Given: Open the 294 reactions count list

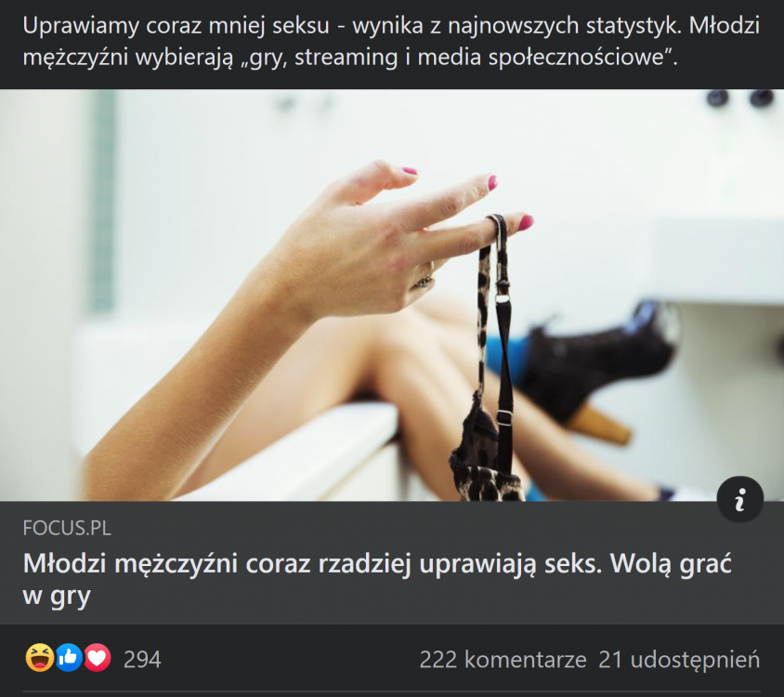Looking at the screenshot, I should click(x=142, y=660).
